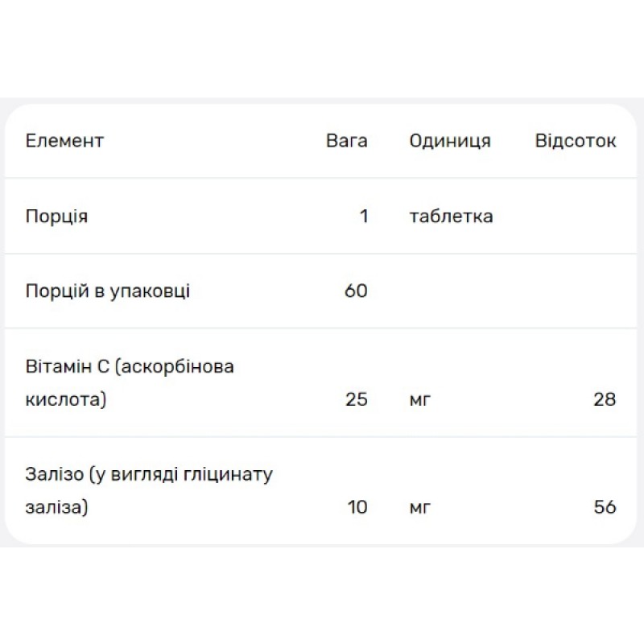This screenshot has width=644, height=644.
Task: Click the мг unit for vitamin C
Action: tap(420, 399)
